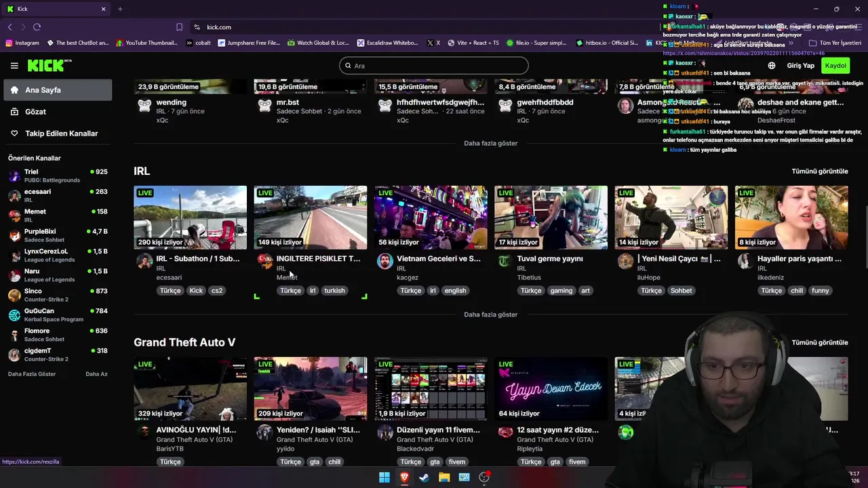The image size is (868, 488).
Task: Click the Ara search field
Action: (434, 66)
